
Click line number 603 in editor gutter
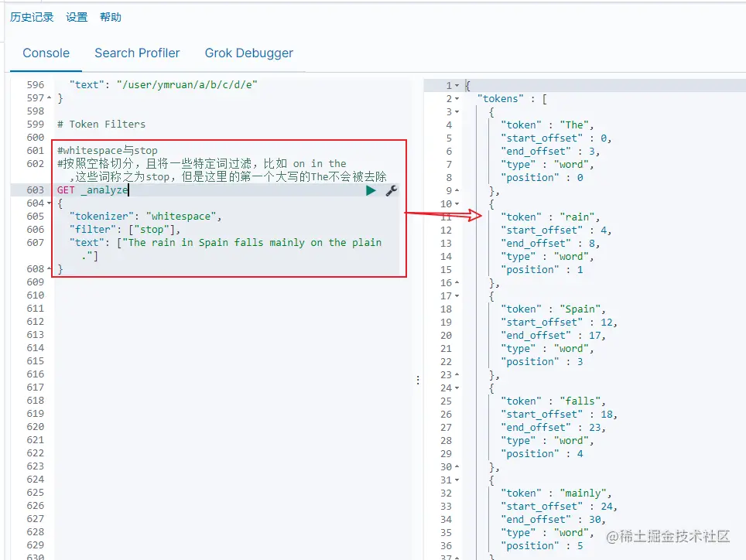click(x=35, y=190)
